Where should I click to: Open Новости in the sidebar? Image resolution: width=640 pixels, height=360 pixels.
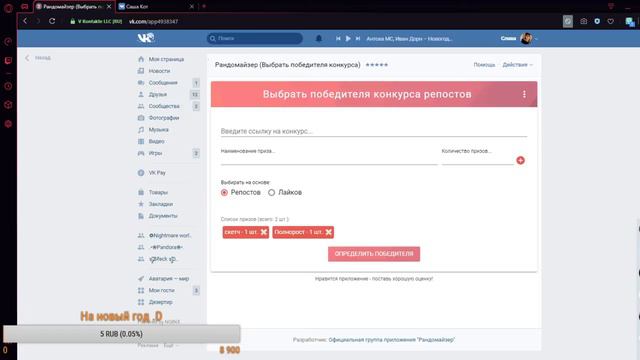[159, 71]
